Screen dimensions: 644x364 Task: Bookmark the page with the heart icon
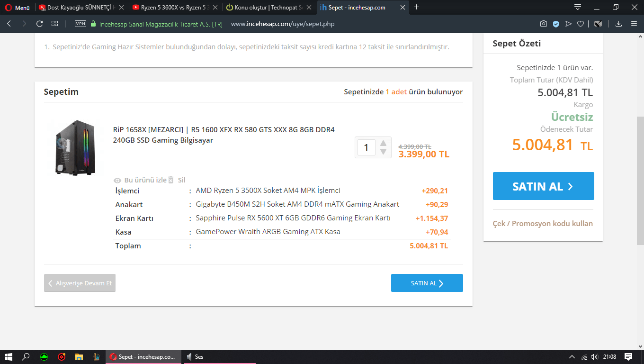[x=581, y=24]
